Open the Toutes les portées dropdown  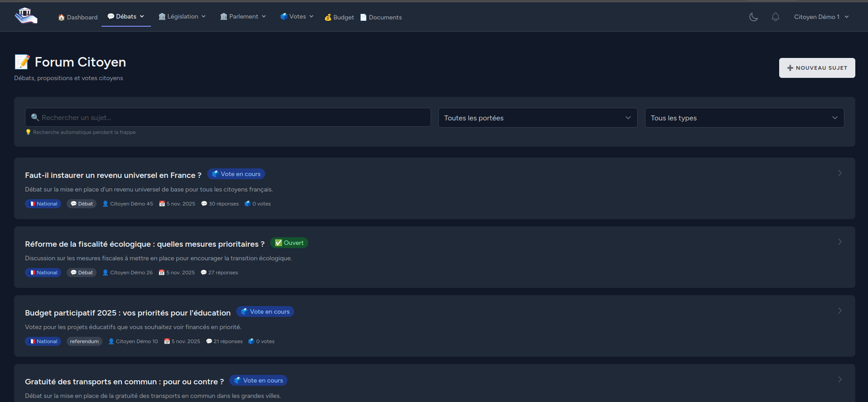click(x=538, y=118)
